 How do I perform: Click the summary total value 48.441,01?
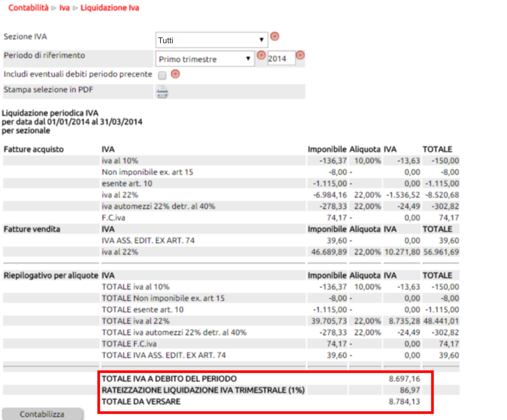click(441, 321)
